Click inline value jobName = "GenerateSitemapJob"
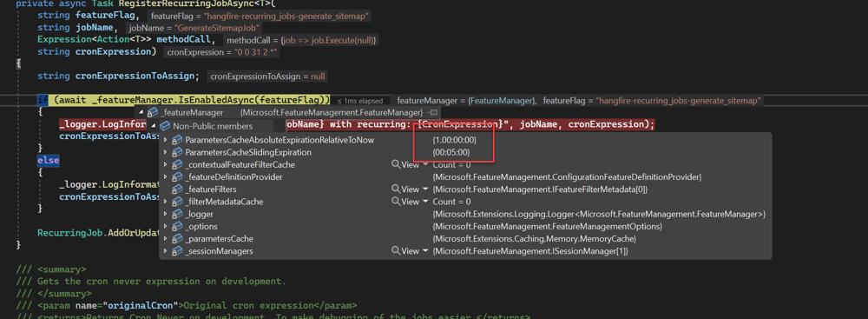Screen dimensions: 868x319 (x=194, y=29)
